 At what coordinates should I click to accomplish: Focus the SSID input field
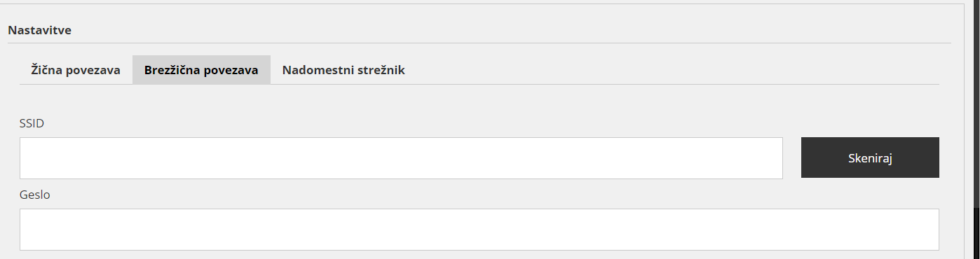tap(401, 158)
